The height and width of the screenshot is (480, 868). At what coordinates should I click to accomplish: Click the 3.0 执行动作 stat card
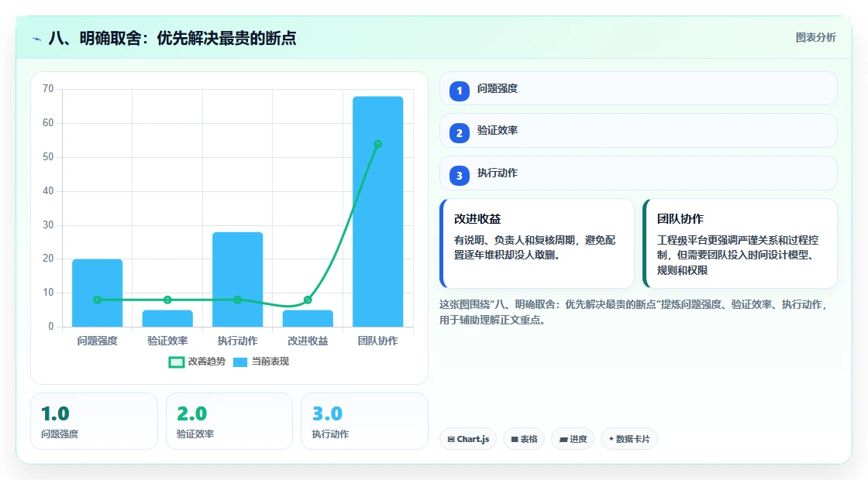click(364, 421)
